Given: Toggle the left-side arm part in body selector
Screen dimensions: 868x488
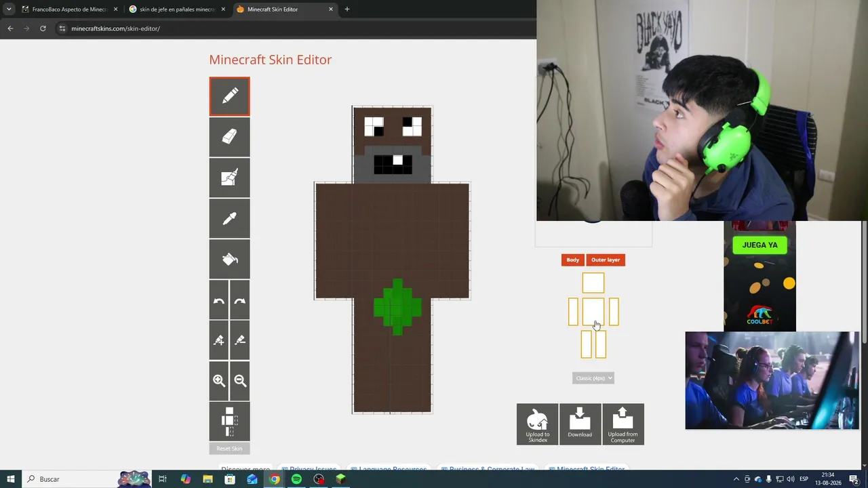Looking at the screenshot, I should pos(574,312).
